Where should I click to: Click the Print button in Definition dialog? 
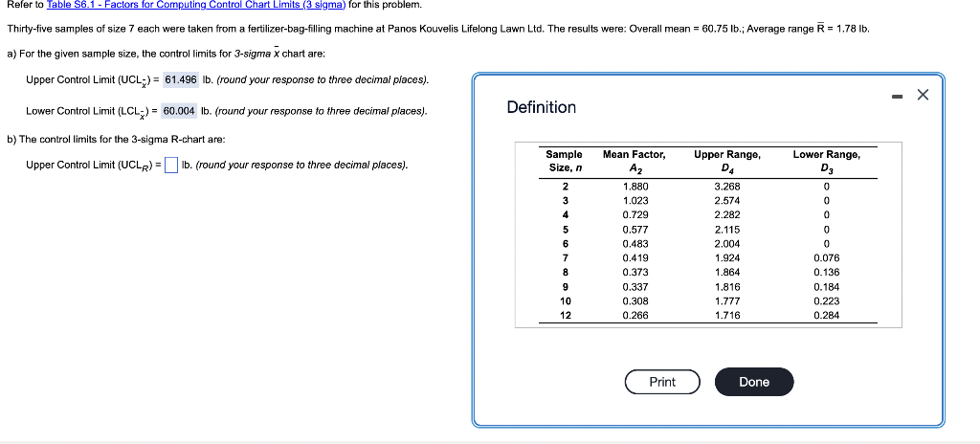tap(662, 382)
